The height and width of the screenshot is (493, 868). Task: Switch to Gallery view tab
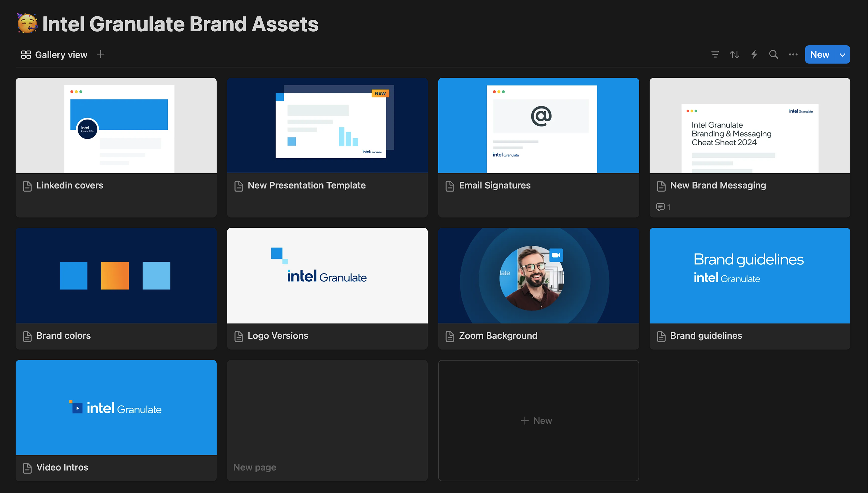(54, 55)
